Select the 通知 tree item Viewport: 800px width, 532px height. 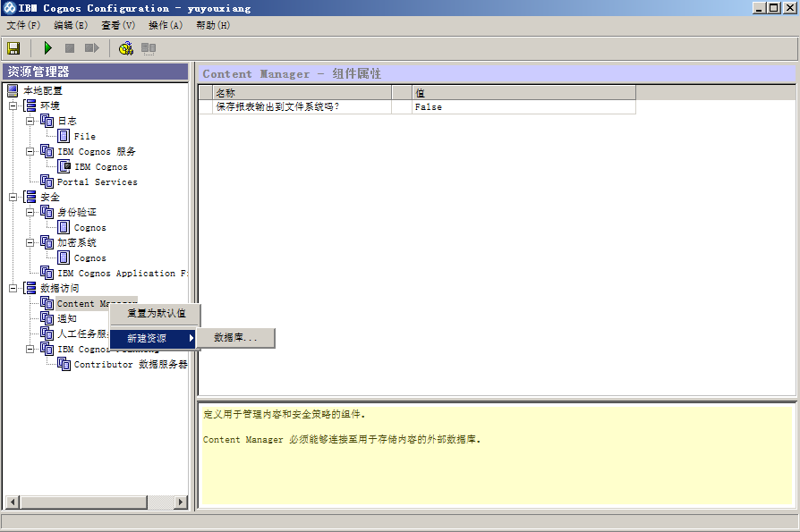tap(67, 318)
